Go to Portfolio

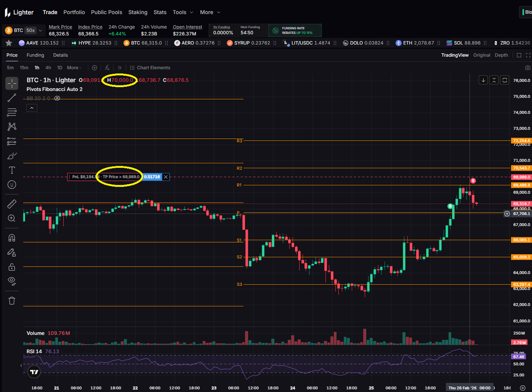point(74,12)
